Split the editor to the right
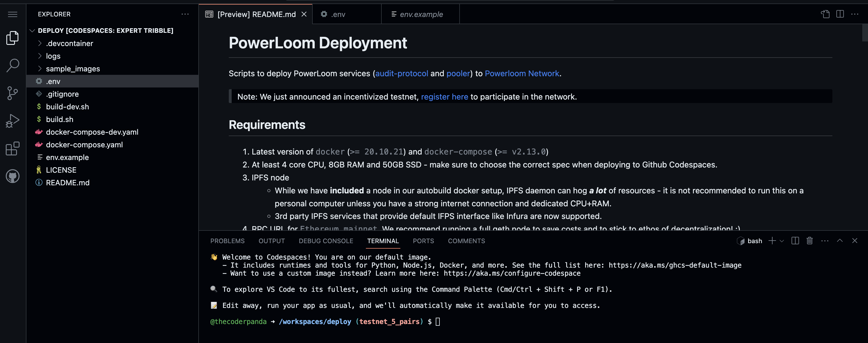Screen dimensions: 868x343 point(840,14)
